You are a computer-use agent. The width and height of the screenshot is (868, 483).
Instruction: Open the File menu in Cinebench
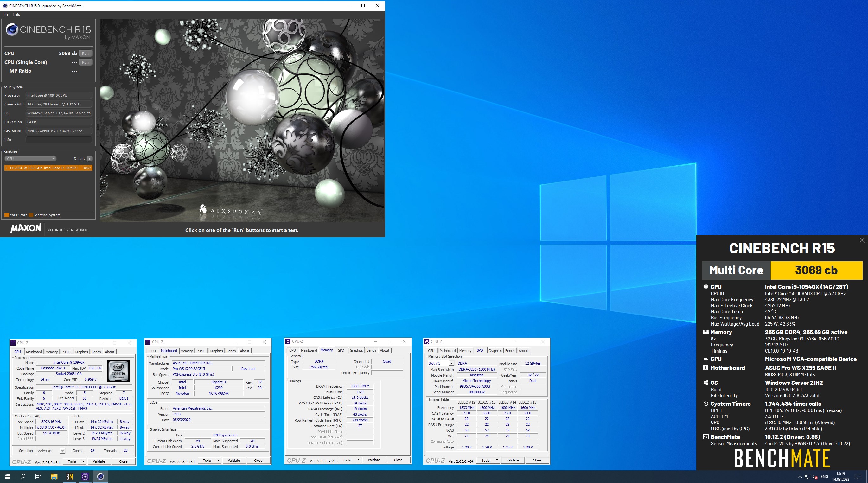pyautogui.click(x=5, y=14)
